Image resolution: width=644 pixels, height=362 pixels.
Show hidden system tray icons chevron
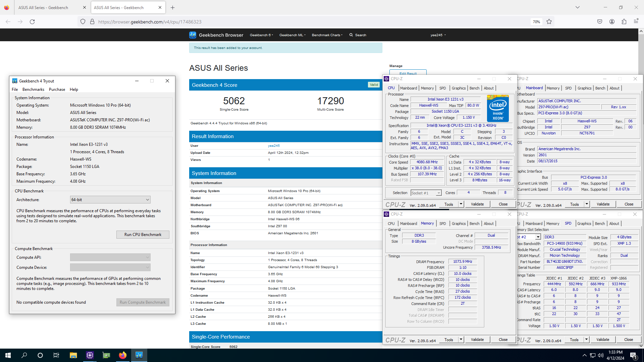pyautogui.click(x=584, y=355)
